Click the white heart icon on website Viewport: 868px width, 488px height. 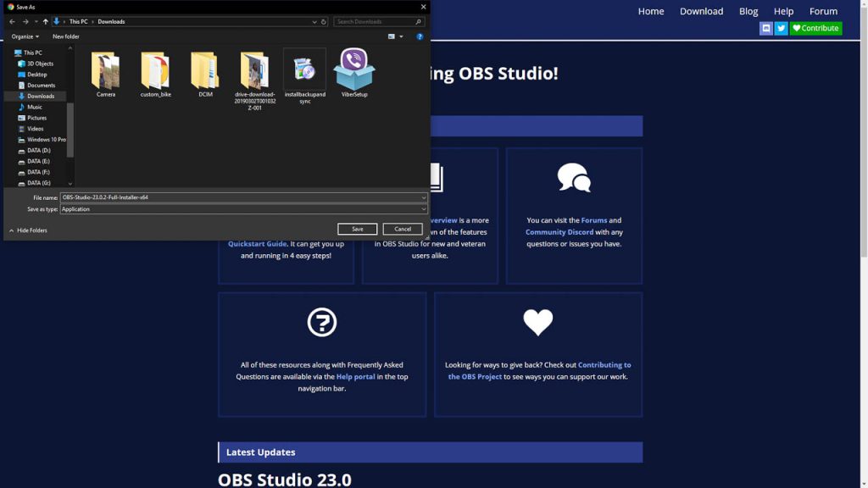pyautogui.click(x=538, y=322)
